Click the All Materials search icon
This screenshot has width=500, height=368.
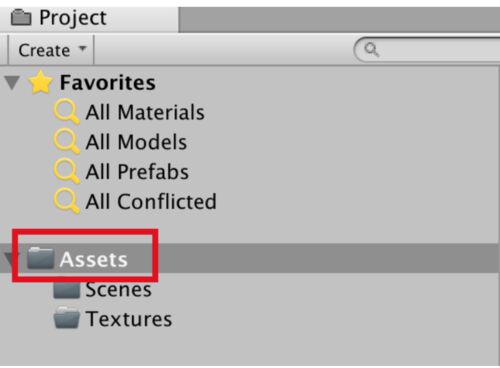point(67,112)
